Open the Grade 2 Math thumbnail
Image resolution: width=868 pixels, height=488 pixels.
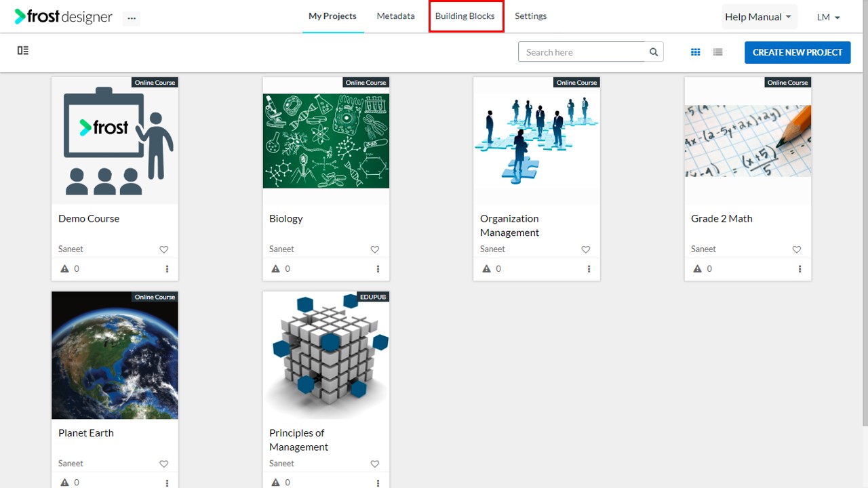click(747, 140)
